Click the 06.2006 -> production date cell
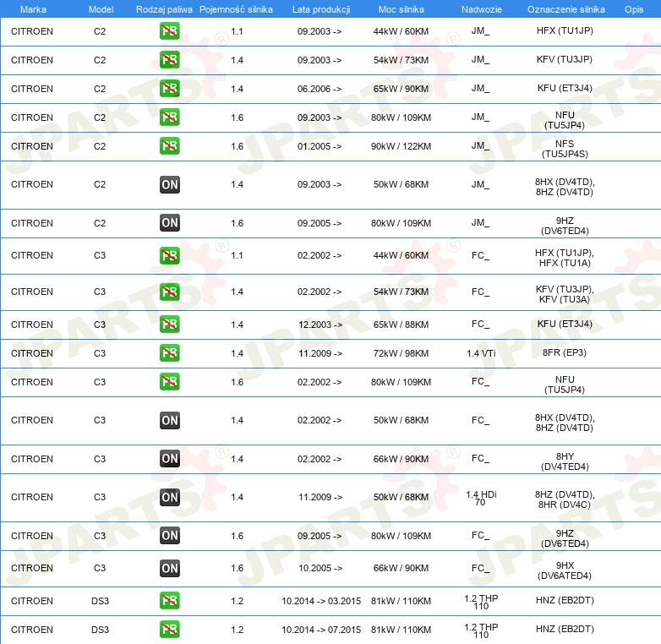 pos(320,89)
